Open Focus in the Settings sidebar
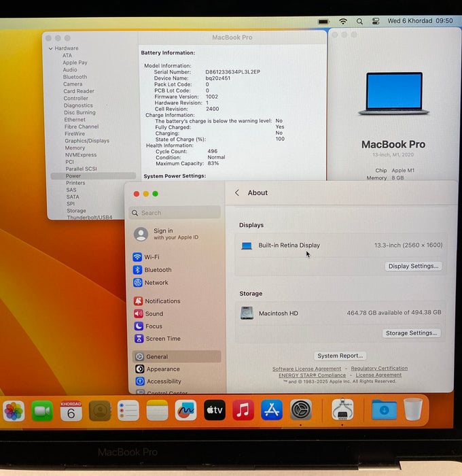Screen dimensions: 462x476 tap(177, 326)
